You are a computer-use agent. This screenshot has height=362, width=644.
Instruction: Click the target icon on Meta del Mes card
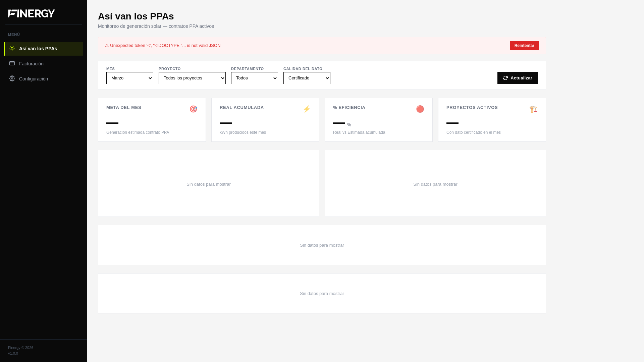(x=194, y=109)
